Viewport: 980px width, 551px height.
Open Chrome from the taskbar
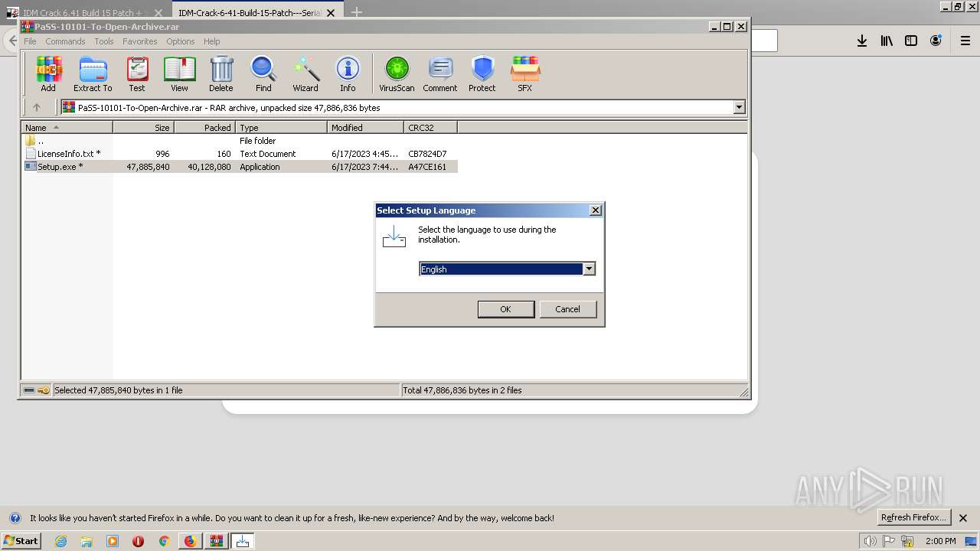(163, 541)
